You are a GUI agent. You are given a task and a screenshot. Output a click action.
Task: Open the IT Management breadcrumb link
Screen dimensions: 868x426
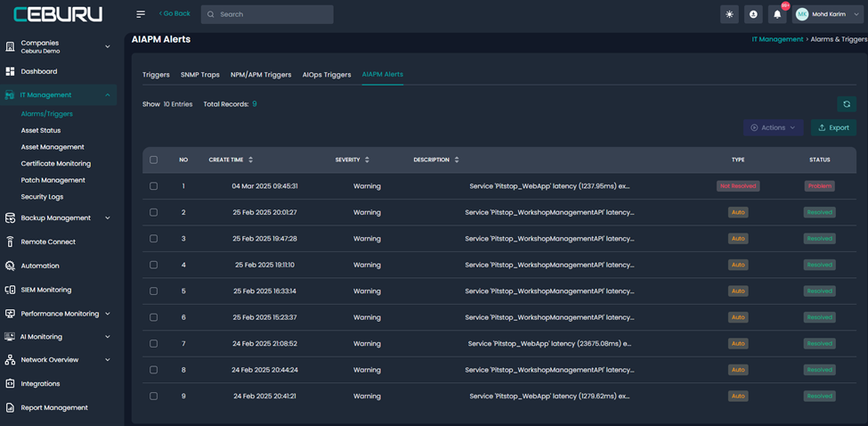click(x=777, y=39)
